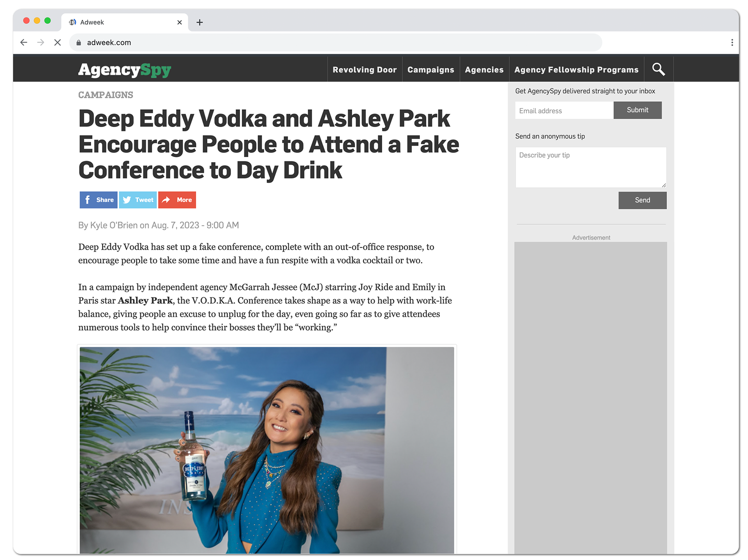This screenshot has width=748, height=560.
Task: Click the browser forward arrow
Action: click(x=41, y=42)
